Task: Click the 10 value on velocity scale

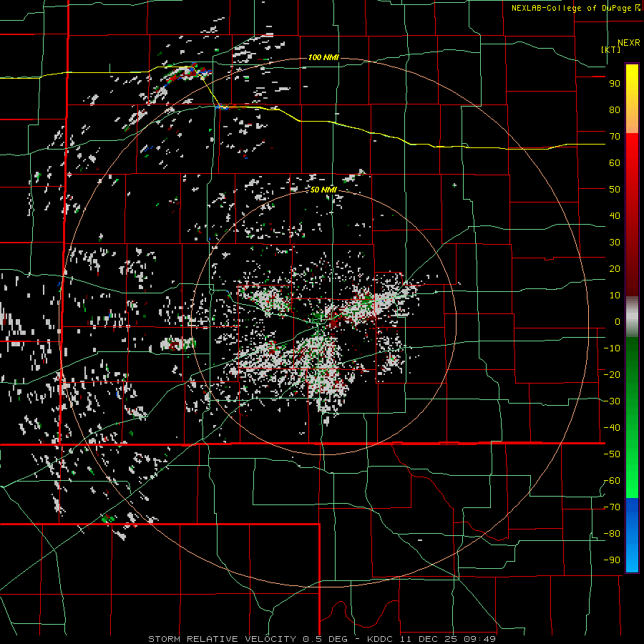Action: [x=615, y=296]
